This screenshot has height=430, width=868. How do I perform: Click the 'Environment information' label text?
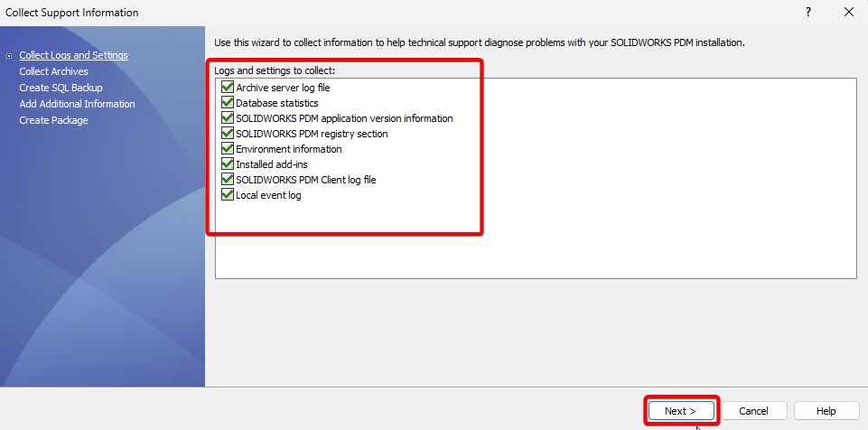coord(289,149)
